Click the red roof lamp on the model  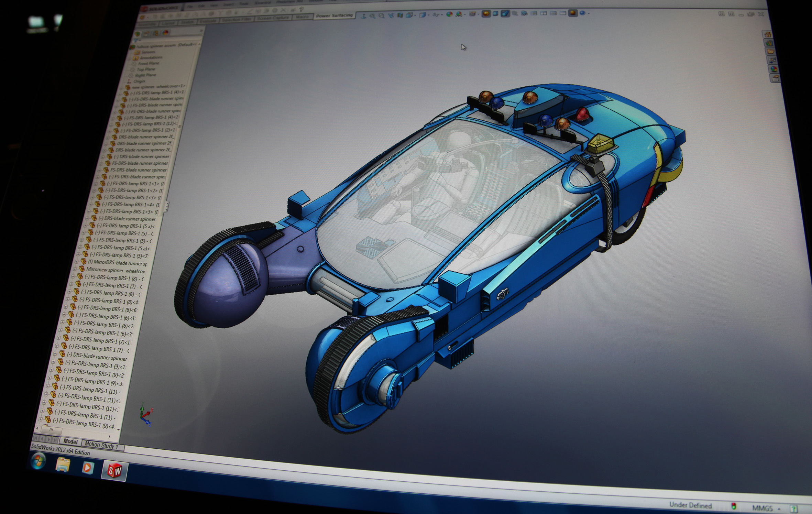pyautogui.click(x=582, y=114)
